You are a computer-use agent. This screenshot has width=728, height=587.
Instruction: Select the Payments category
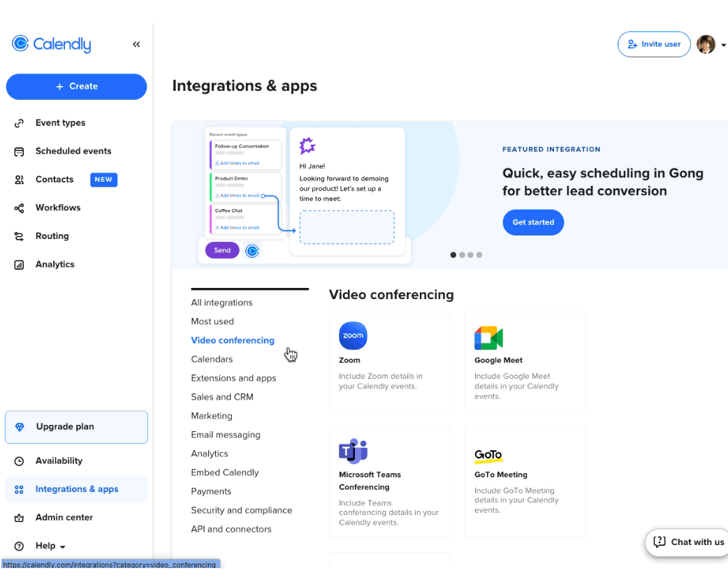(x=211, y=492)
